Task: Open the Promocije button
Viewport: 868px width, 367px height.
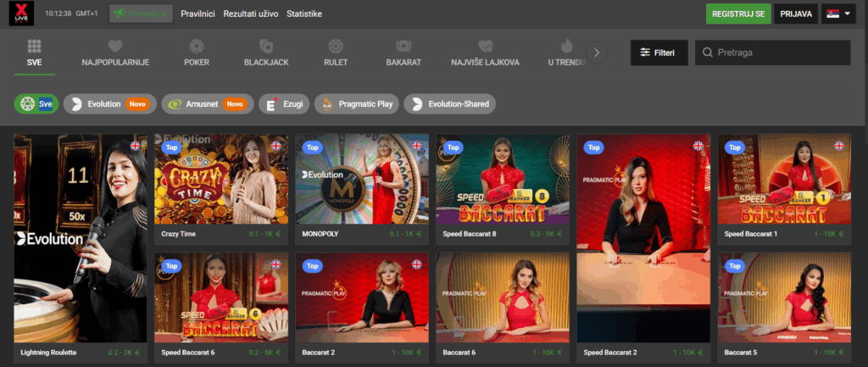Action: click(142, 14)
